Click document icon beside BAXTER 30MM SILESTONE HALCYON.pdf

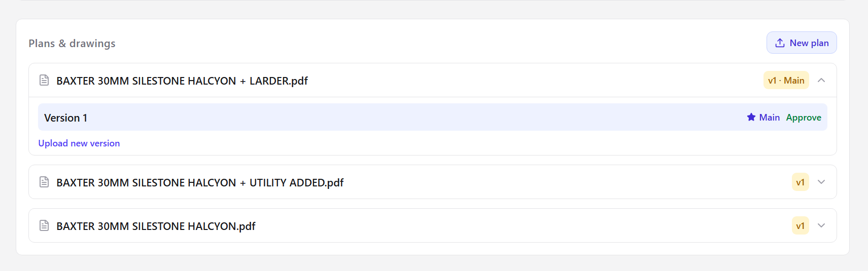(x=44, y=225)
